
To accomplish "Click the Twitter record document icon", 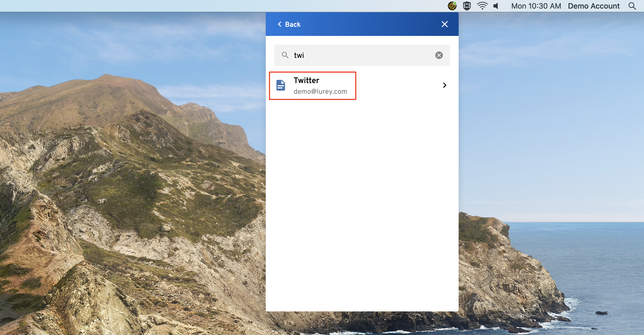I will (280, 85).
